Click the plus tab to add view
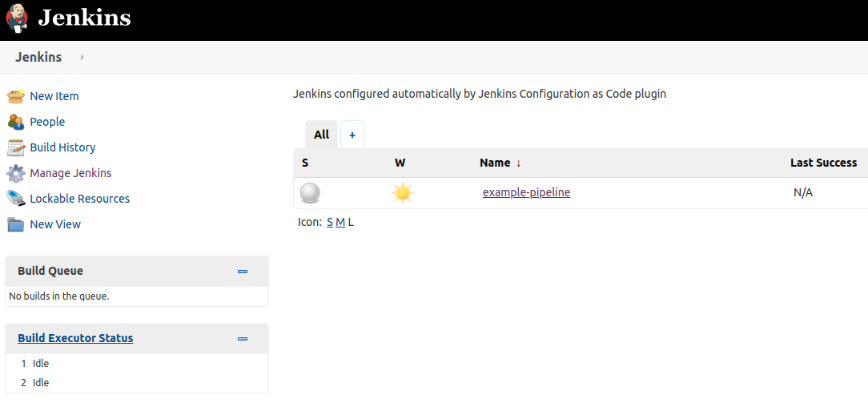Viewport: 868px width, 403px height. [352, 135]
